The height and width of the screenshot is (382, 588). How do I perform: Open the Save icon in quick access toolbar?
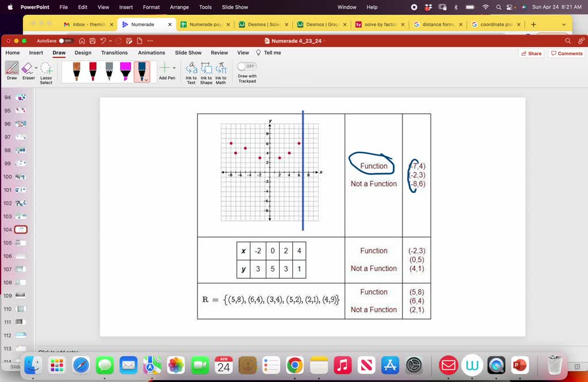click(92, 41)
